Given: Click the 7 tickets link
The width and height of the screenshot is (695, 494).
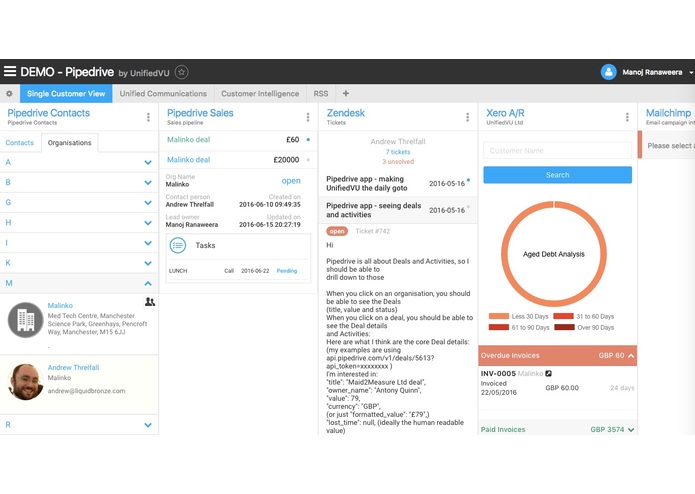Looking at the screenshot, I should (x=398, y=152).
